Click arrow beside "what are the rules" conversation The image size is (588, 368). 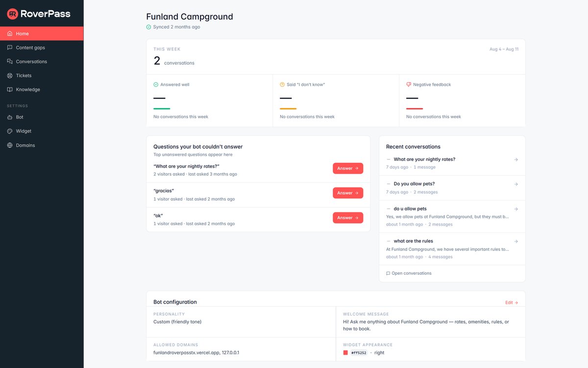tap(516, 241)
